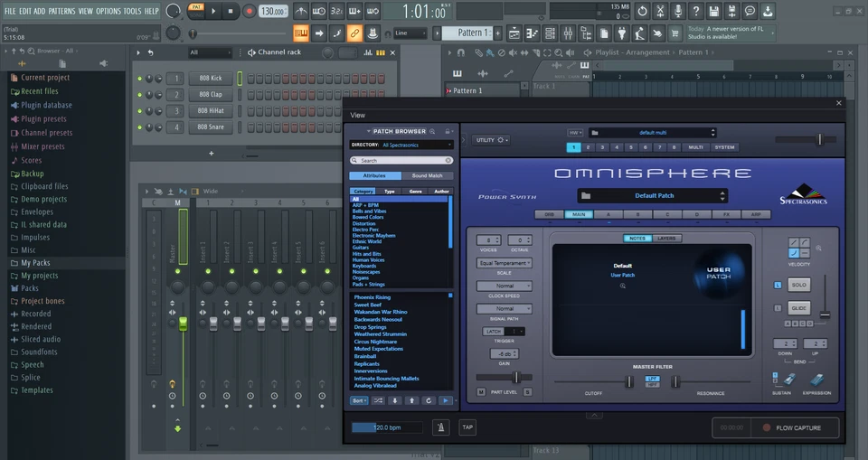Click the Omnisphere previous patch up arrow
This screenshot has height=460, width=868.
click(411, 400)
